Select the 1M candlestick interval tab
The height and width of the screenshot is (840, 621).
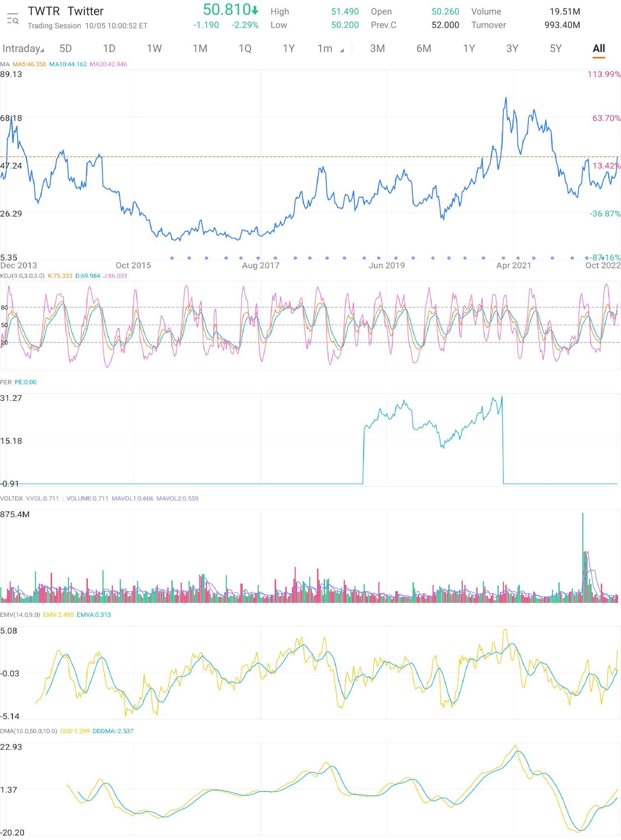click(200, 48)
